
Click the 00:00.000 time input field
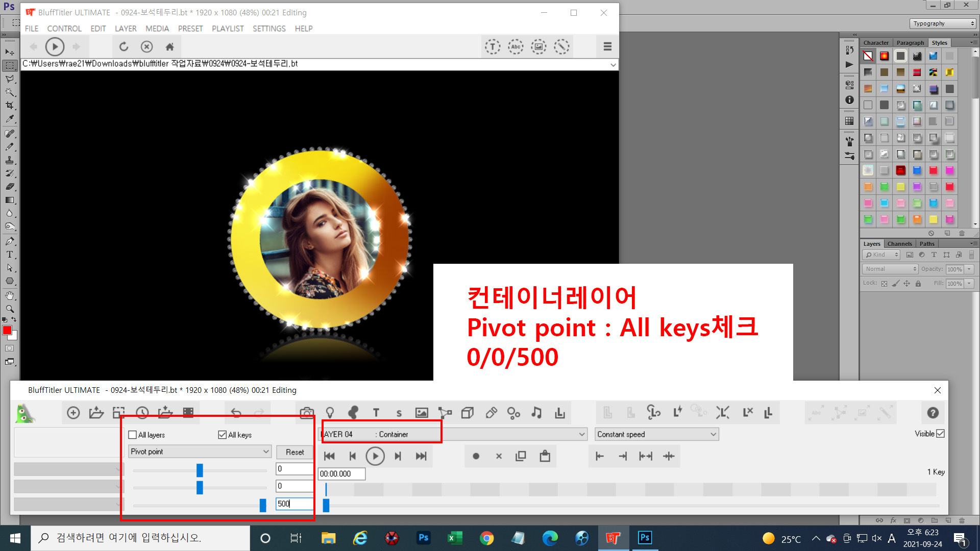point(341,474)
